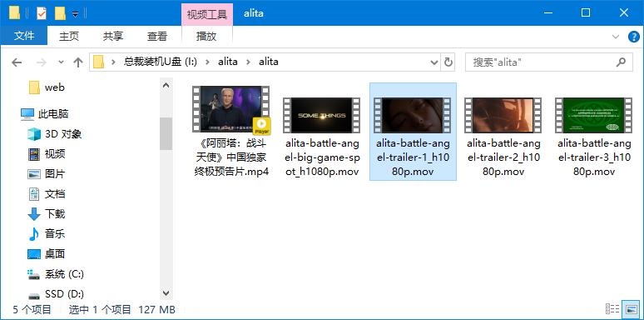Click file name alita-battle-angel-big-game-spot_h1080p.mov

322,158
